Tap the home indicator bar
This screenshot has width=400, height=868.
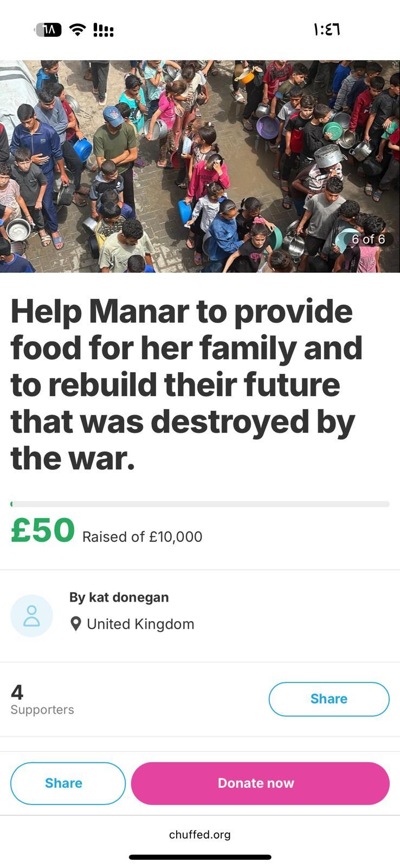pyautogui.click(x=199, y=857)
